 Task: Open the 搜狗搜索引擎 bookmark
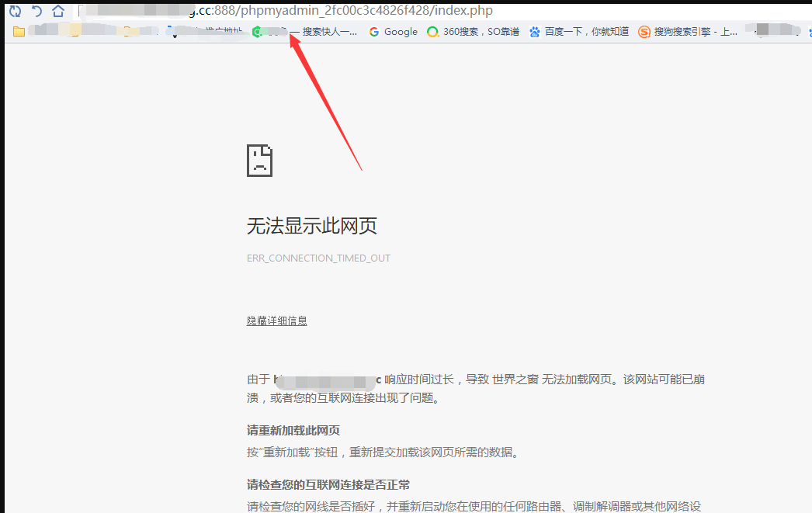click(687, 32)
